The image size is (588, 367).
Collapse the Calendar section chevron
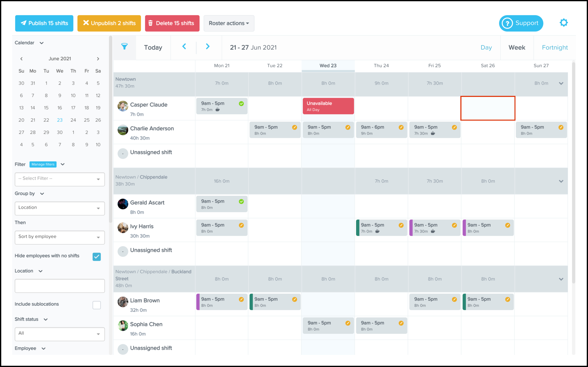click(42, 43)
